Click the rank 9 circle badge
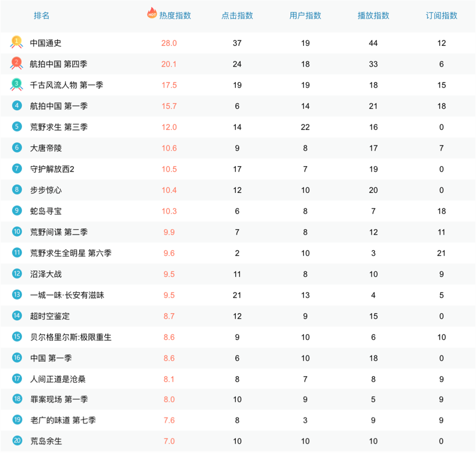The height and width of the screenshot is (453, 476). [x=17, y=211]
